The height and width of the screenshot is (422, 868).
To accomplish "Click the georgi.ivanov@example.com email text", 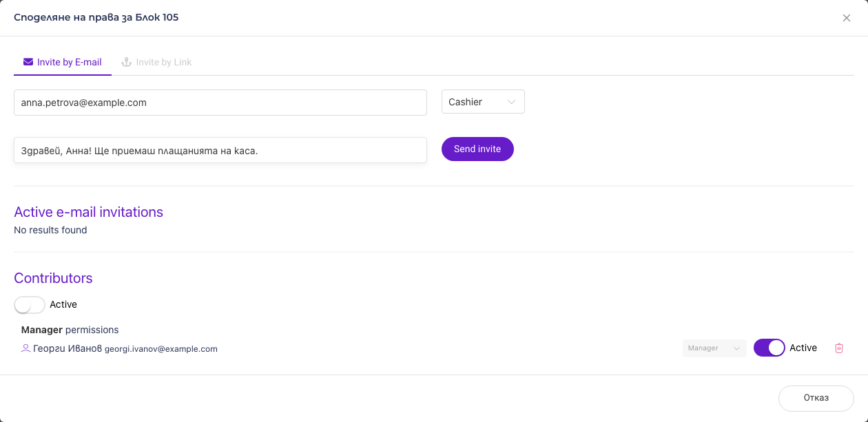I will coord(161,349).
